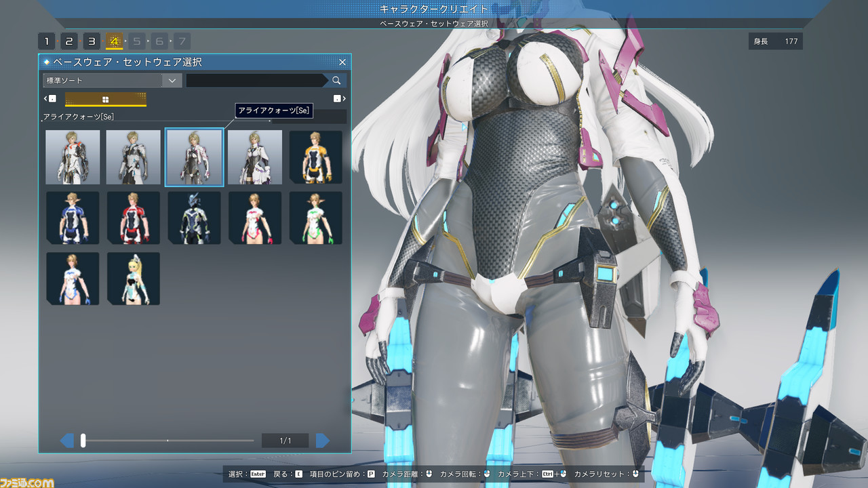
Task: Click the next category arrow icon
Action: click(x=339, y=99)
